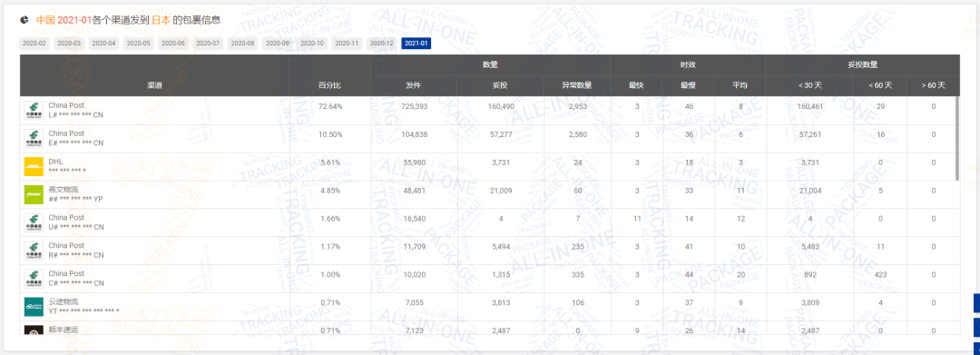Viewport: 980px width, 355px height.
Task: Click the 发件 column header
Action: [x=413, y=85]
